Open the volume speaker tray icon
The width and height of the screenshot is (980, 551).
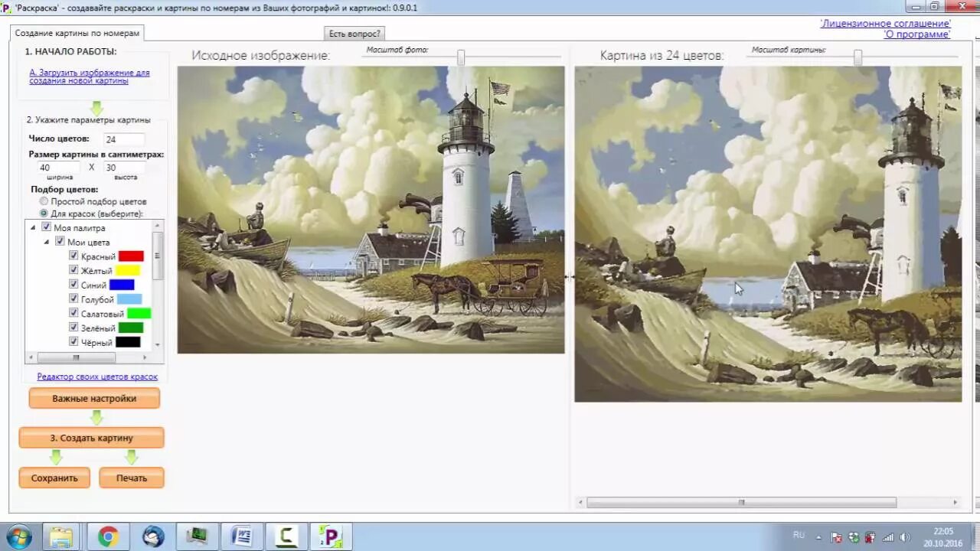pos(905,537)
